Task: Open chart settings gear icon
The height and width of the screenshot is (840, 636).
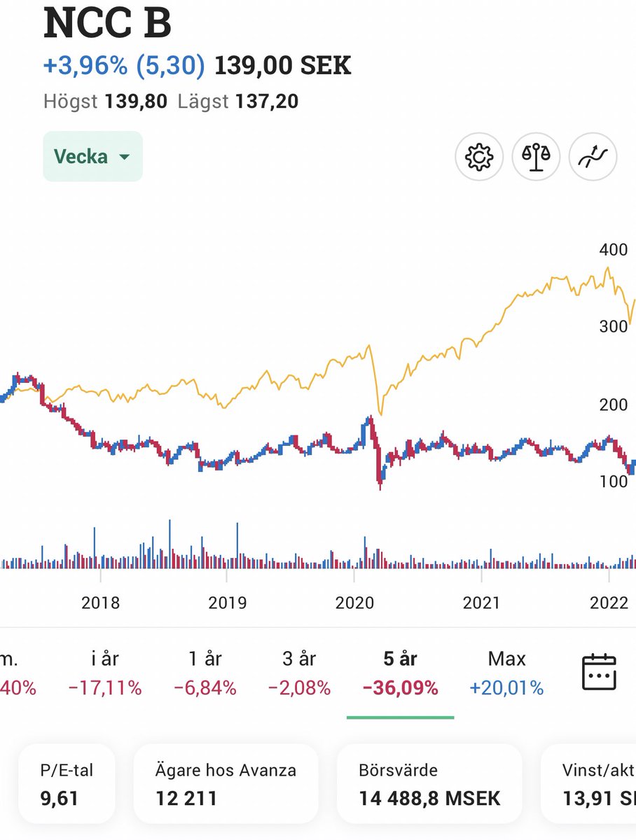Action: pyautogui.click(x=479, y=157)
